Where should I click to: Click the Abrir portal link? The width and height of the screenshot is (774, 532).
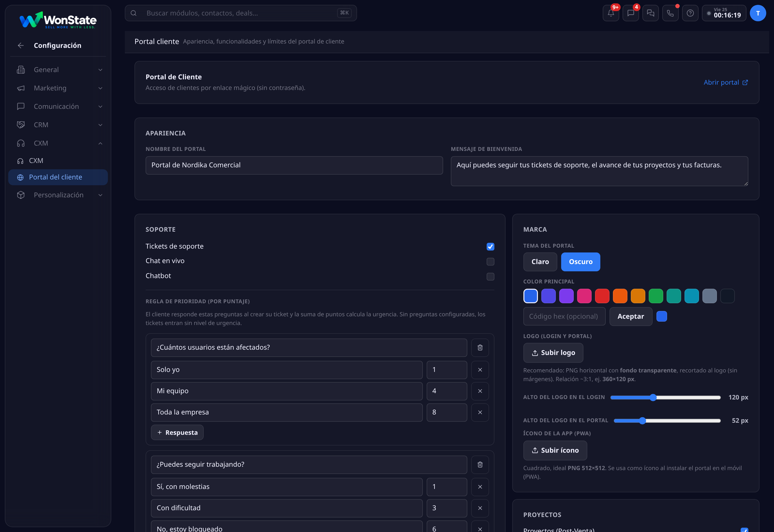click(x=726, y=82)
